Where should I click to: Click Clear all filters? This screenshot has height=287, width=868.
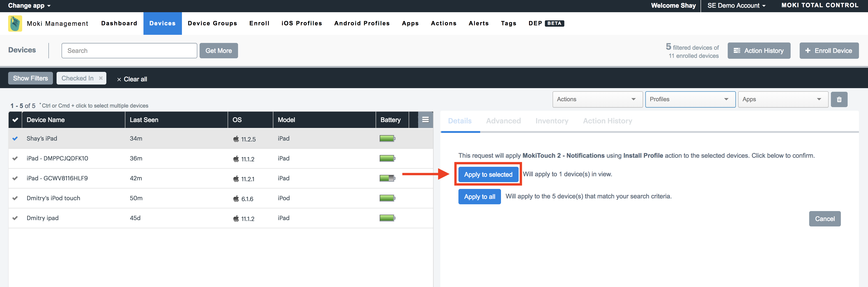[132, 79]
